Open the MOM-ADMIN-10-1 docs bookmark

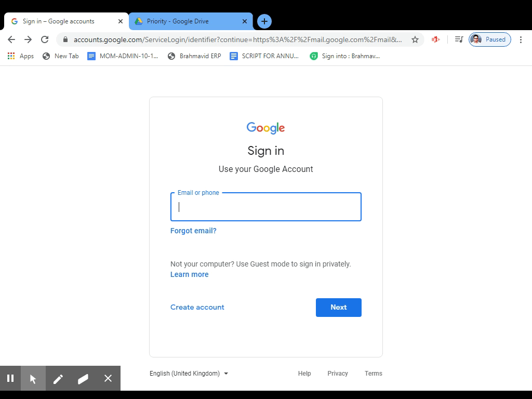(x=123, y=56)
